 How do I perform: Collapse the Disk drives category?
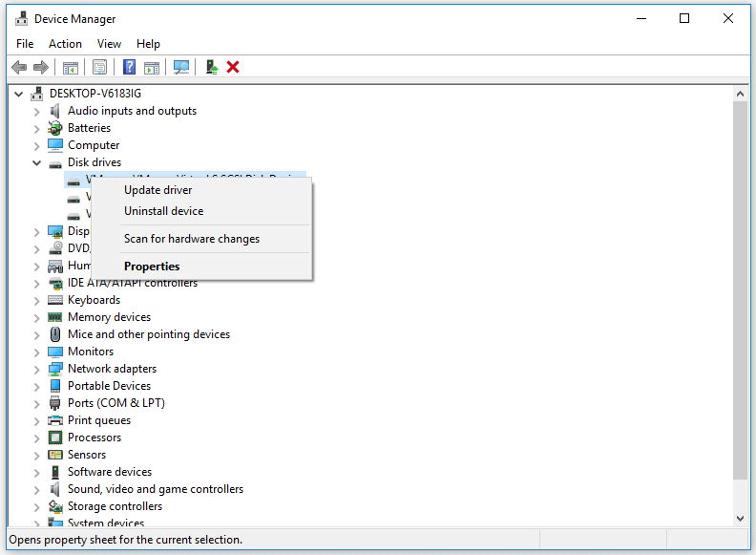[36, 162]
